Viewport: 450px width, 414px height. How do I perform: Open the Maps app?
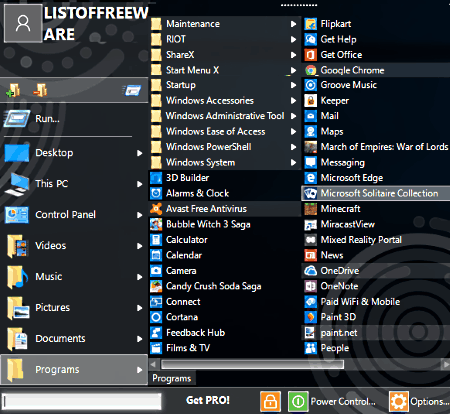(376, 131)
